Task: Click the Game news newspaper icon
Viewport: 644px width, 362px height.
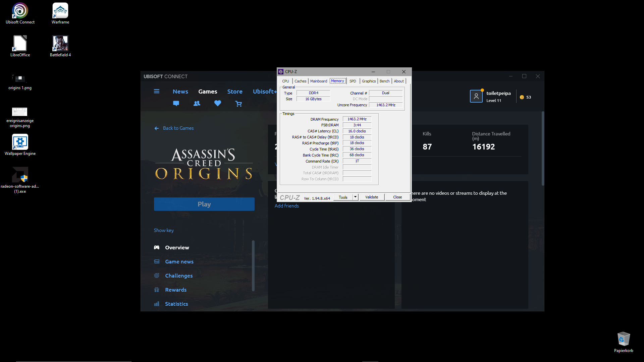Action: (157, 261)
